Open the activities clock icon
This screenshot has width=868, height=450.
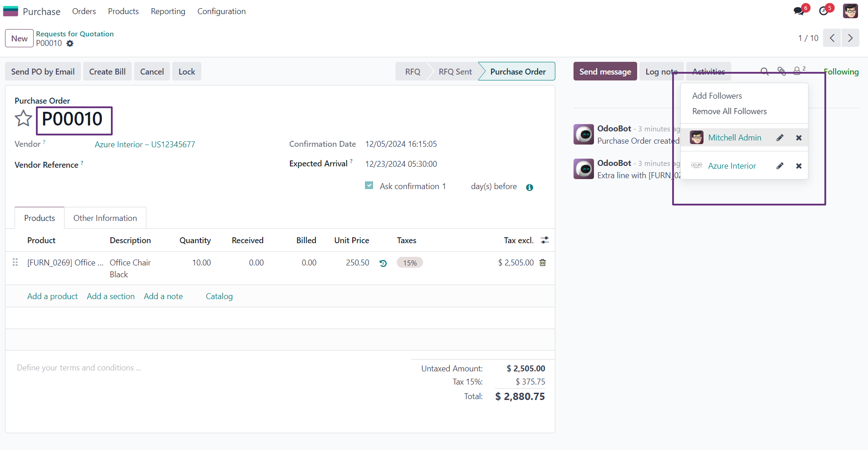coord(823,11)
